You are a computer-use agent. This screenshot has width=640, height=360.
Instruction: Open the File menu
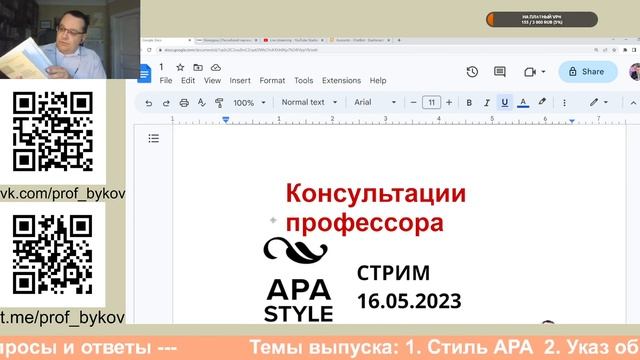click(166, 80)
